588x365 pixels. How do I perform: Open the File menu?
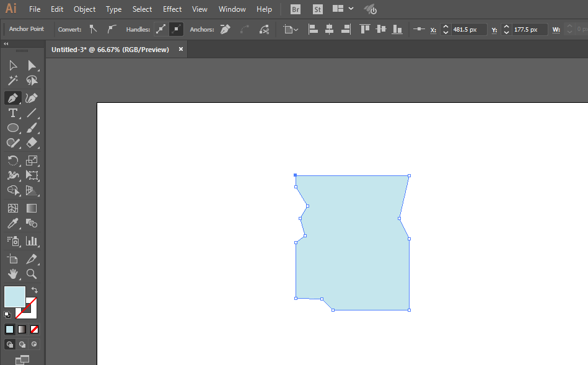(x=35, y=9)
